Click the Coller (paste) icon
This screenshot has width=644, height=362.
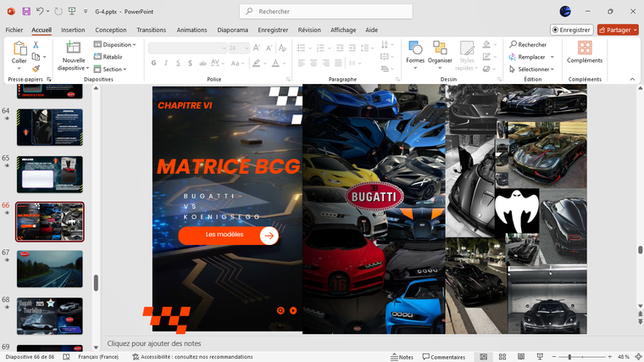click(19, 49)
